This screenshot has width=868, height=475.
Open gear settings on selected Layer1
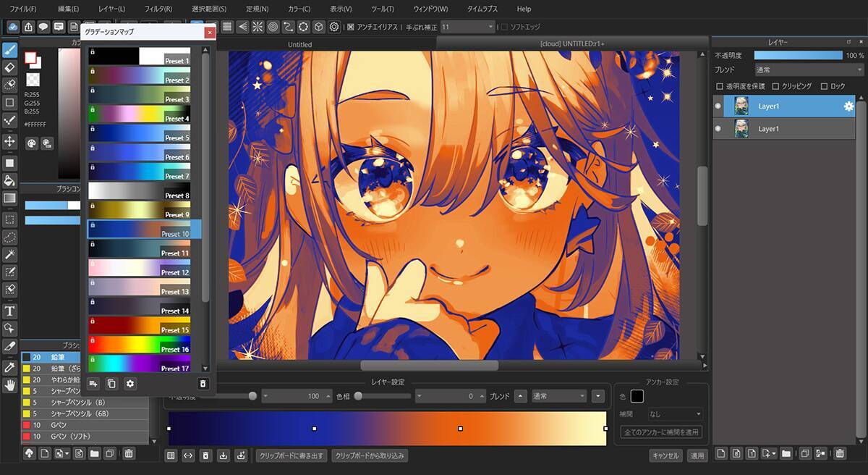click(848, 106)
